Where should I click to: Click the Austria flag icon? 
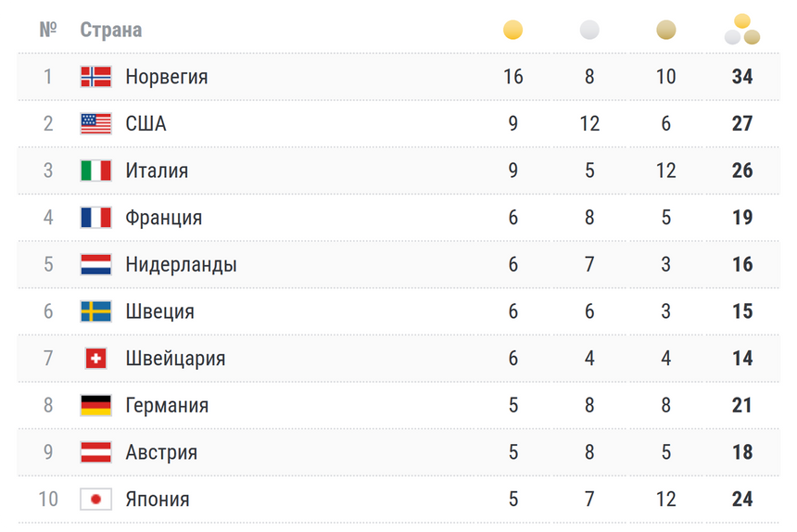(x=95, y=452)
